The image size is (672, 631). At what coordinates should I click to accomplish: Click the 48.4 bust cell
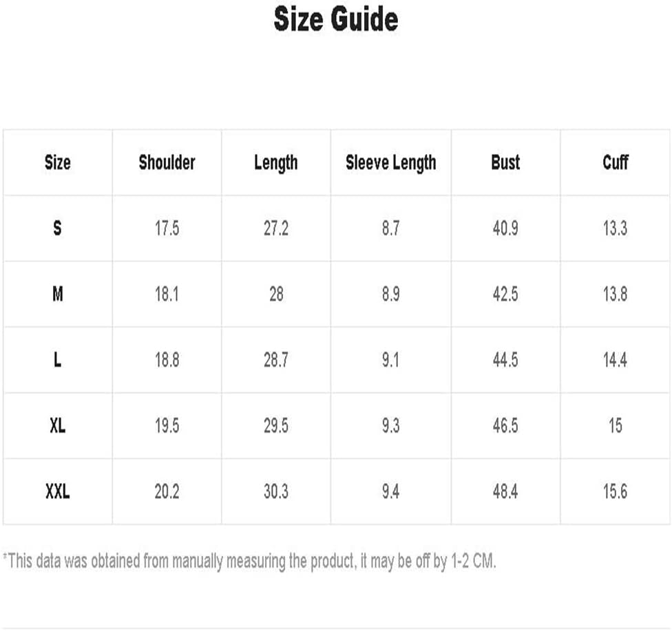[505, 491]
